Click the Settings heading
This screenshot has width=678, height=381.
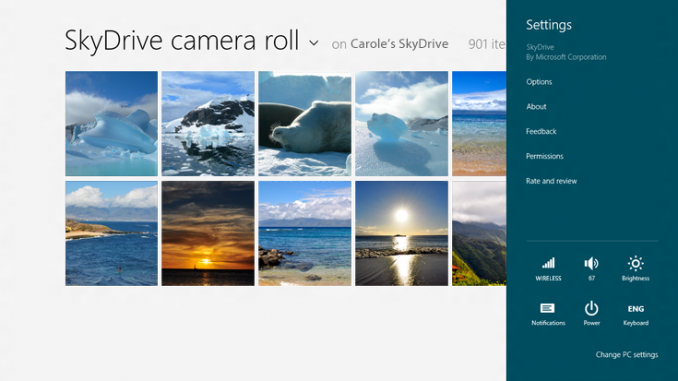549,25
